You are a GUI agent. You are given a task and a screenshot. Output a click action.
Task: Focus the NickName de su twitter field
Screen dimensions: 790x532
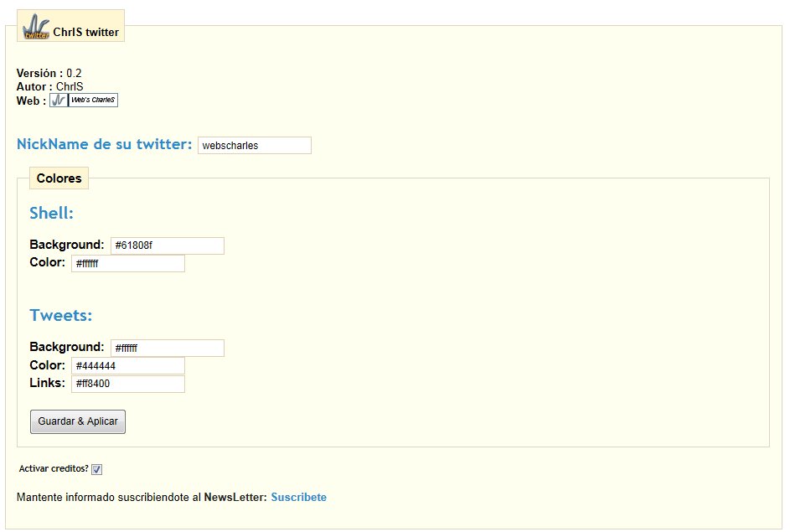coord(255,146)
